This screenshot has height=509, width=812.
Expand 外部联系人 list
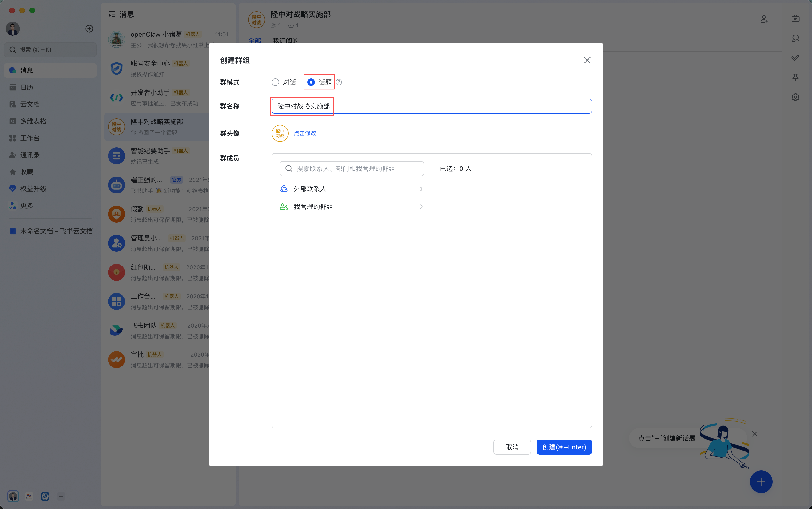352,189
